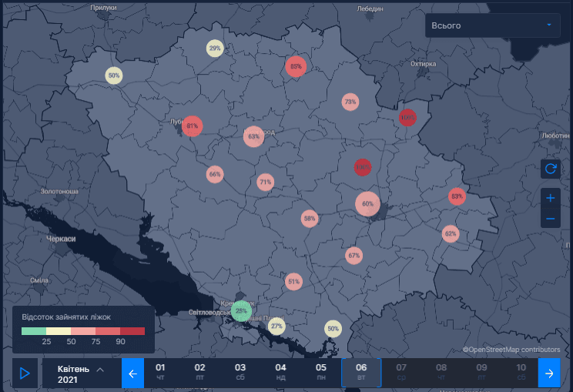Select the large 60% map marker
The width and height of the screenshot is (573, 392).
coord(367,204)
